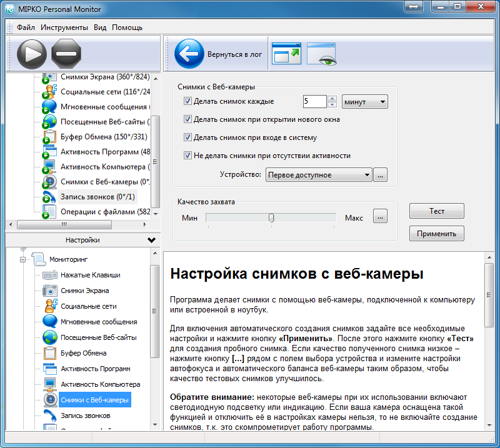This screenshot has height=448, width=500.
Task: Click the Активность Компьютера monitor icon in settings
Action: point(50,384)
